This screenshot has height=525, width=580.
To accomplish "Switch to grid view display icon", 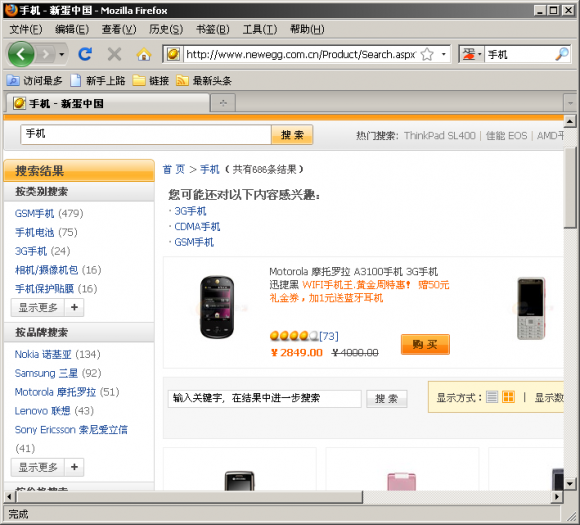I will [x=508, y=397].
